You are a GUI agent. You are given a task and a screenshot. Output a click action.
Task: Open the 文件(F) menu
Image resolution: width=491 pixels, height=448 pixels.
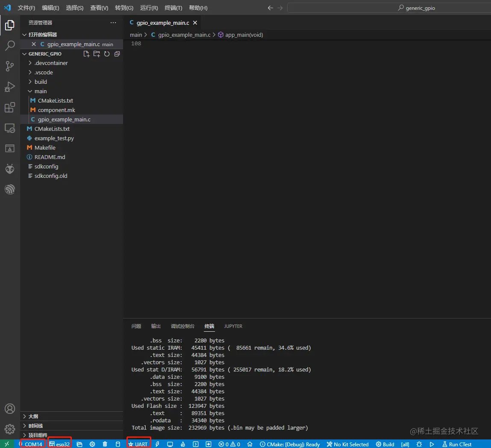pyautogui.click(x=26, y=8)
